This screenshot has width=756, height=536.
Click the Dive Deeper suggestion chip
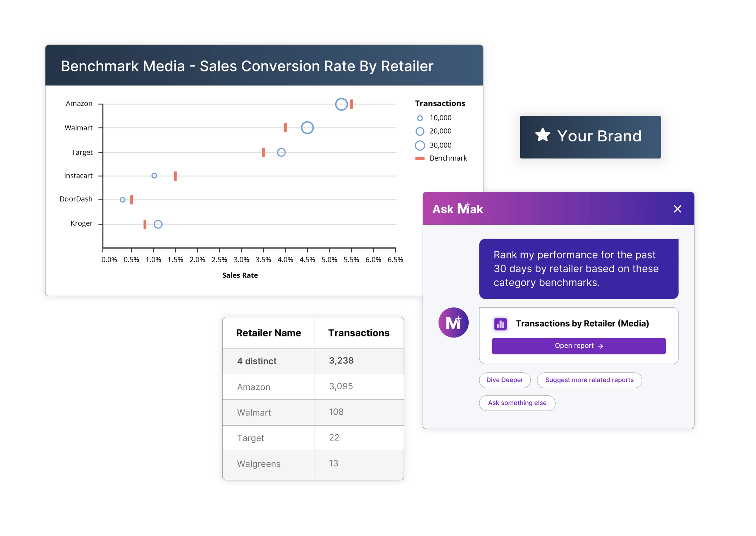pyautogui.click(x=505, y=380)
